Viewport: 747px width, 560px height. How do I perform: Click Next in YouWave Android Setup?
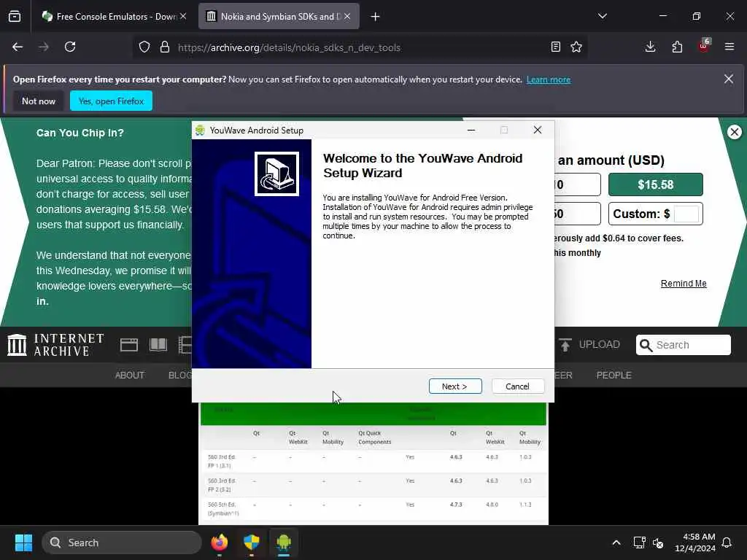[x=455, y=386]
